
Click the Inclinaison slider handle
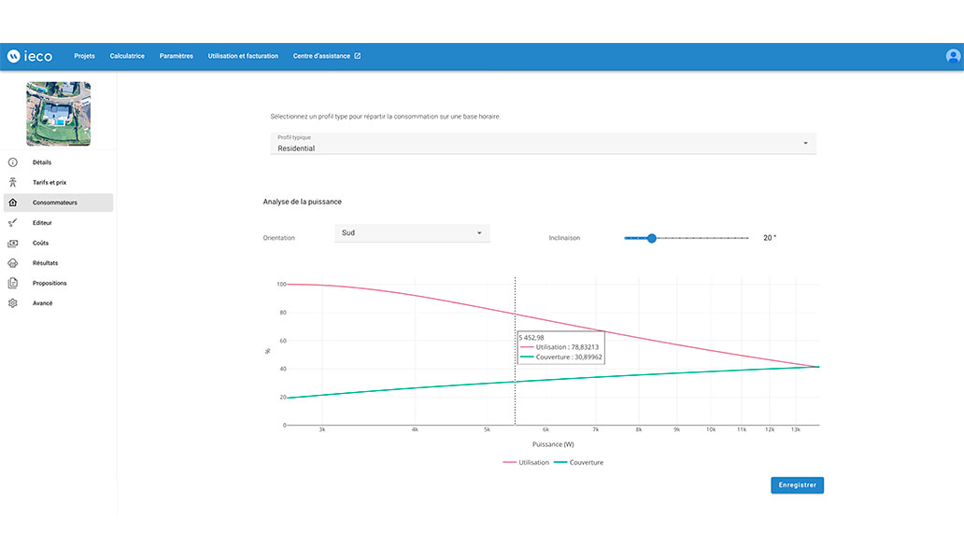651,238
